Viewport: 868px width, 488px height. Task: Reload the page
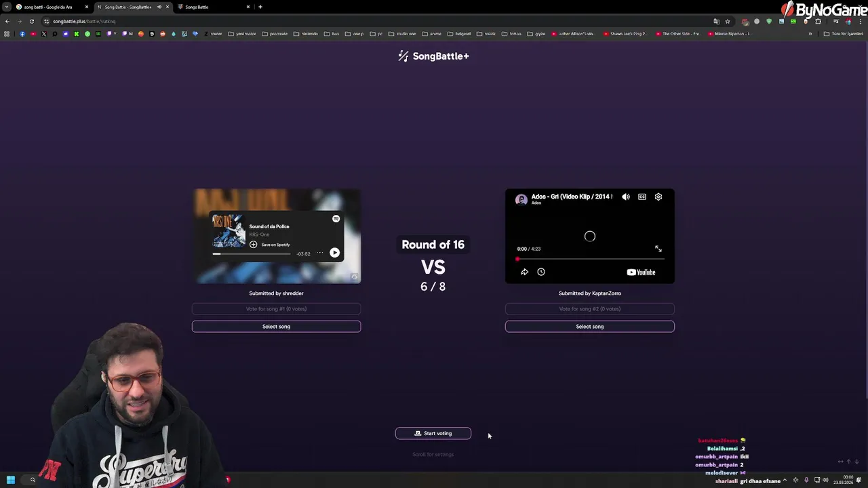[31, 21]
